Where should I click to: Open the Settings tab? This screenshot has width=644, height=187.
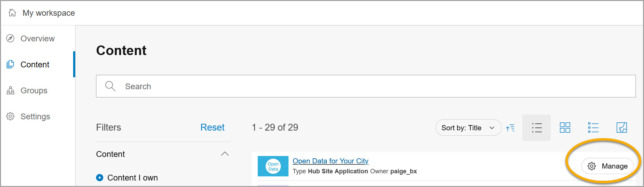tap(35, 117)
